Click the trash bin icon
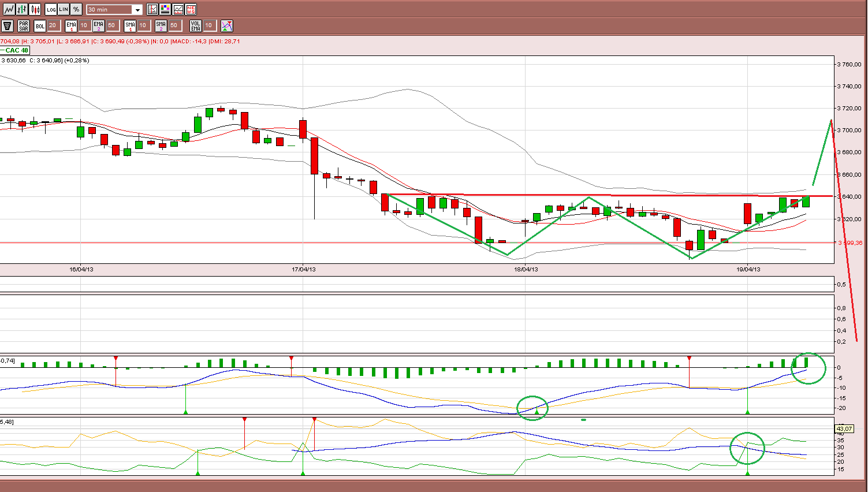 pos(8,26)
